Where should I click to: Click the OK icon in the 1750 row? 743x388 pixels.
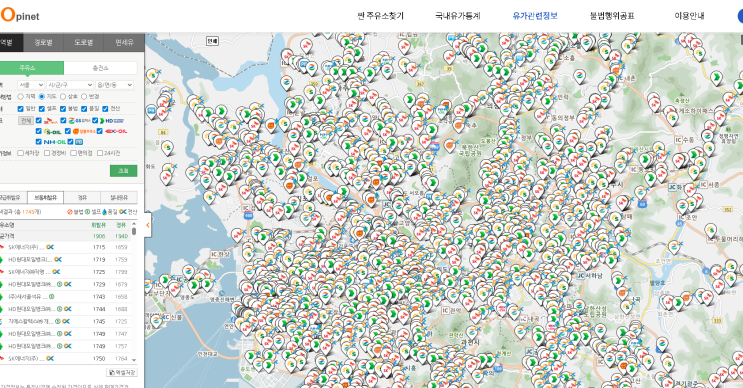pyautogui.click(x=50, y=359)
